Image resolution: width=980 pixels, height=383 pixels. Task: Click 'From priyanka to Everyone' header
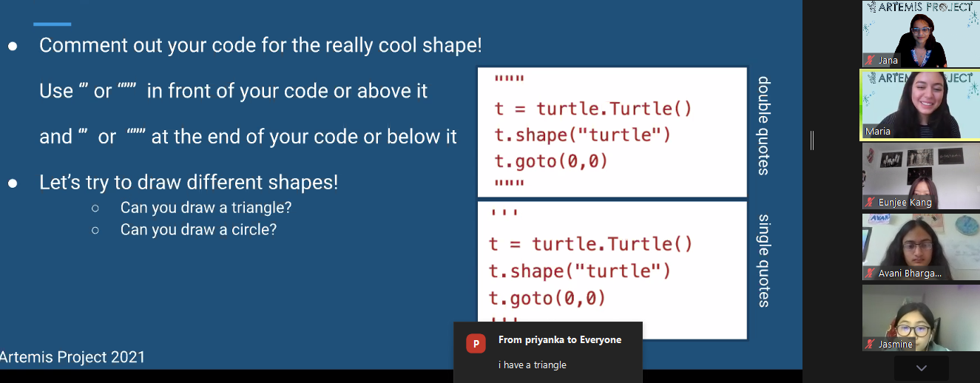tap(560, 340)
